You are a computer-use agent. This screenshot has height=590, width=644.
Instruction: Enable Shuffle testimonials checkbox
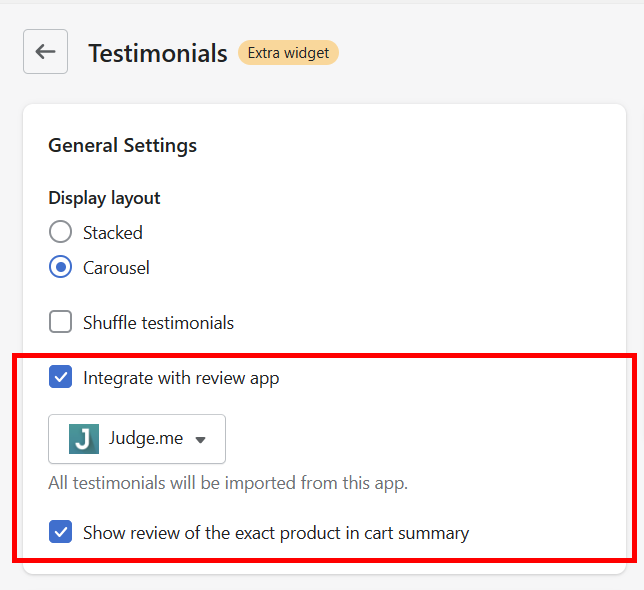click(60, 322)
